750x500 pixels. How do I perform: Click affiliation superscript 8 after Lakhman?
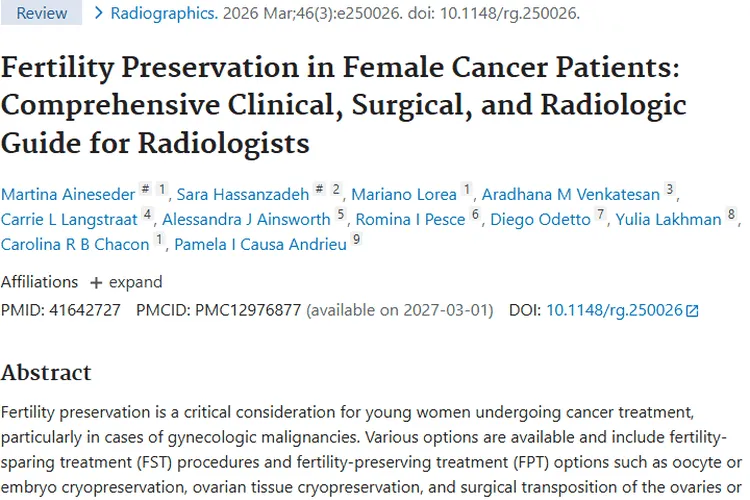732,216
